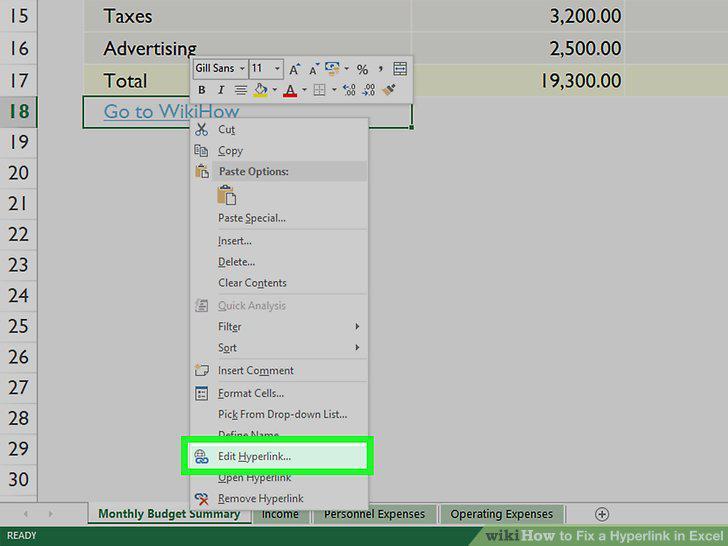The height and width of the screenshot is (546, 728).
Task: Toggle italic in the mini toolbar
Action: click(221, 90)
